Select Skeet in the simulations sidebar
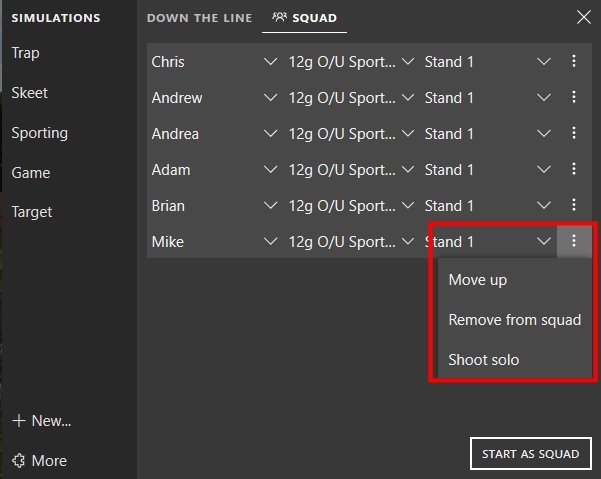The width and height of the screenshot is (601, 479). (x=30, y=93)
